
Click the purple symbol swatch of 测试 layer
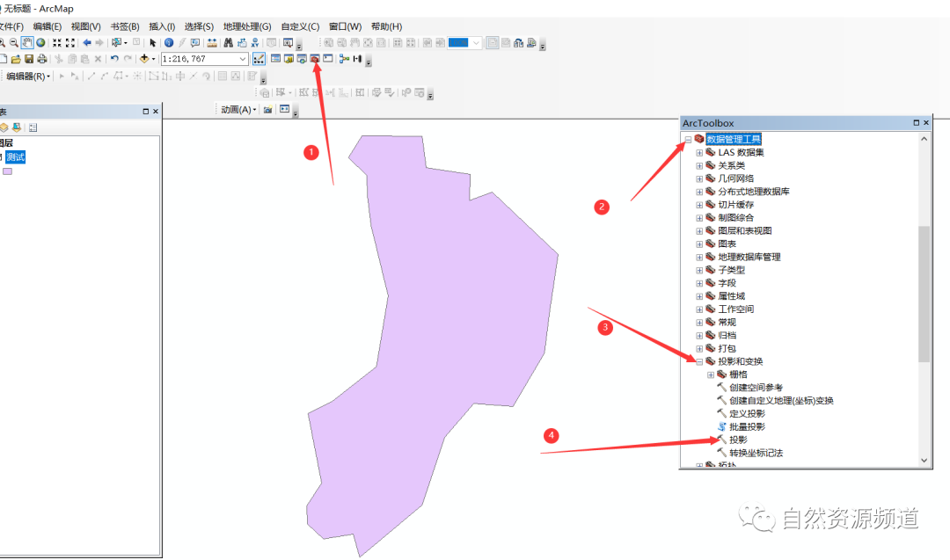coord(8,171)
